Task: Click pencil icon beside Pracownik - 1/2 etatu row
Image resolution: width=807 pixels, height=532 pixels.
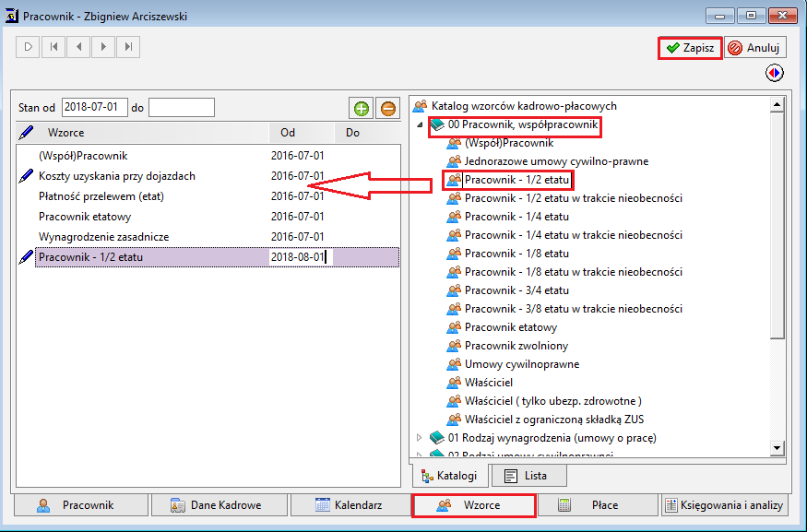Action: (x=26, y=256)
